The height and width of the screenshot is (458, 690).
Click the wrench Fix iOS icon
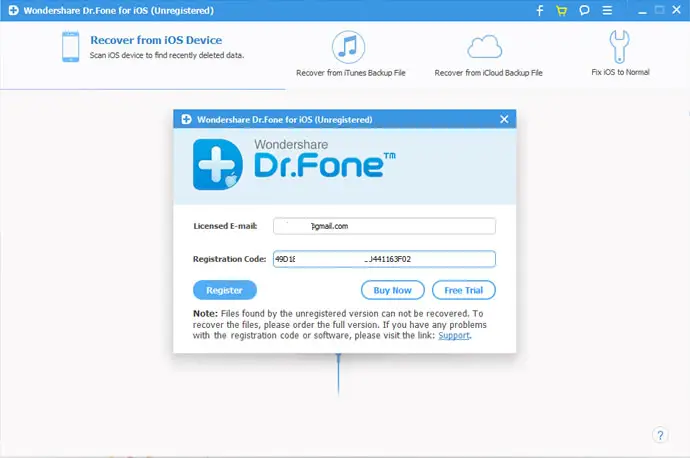[620, 47]
